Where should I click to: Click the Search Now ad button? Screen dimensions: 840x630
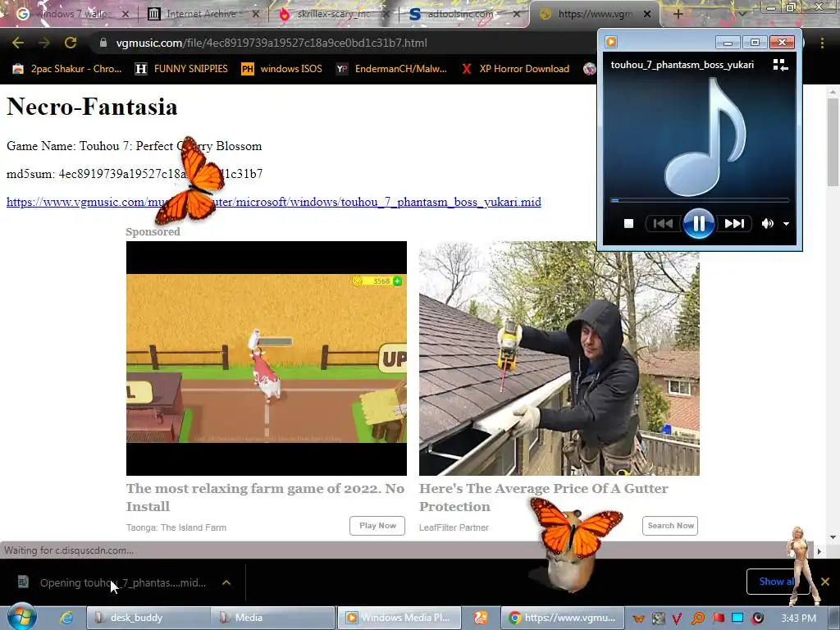point(670,526)
